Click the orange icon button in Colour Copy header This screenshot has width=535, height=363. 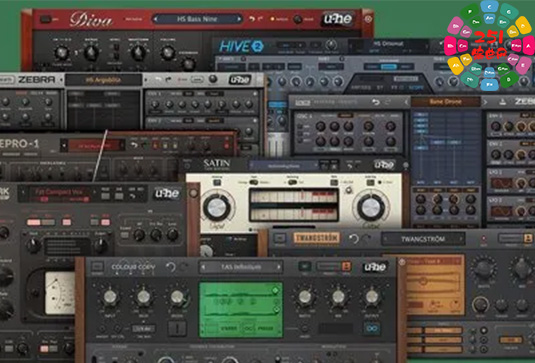(346, 266)
